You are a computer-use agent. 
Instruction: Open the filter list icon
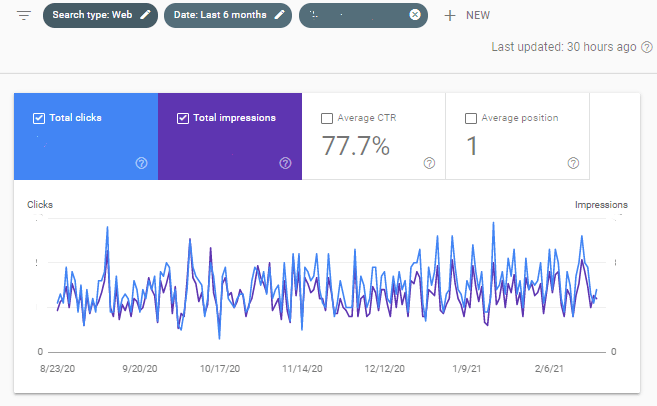point(24,16)
